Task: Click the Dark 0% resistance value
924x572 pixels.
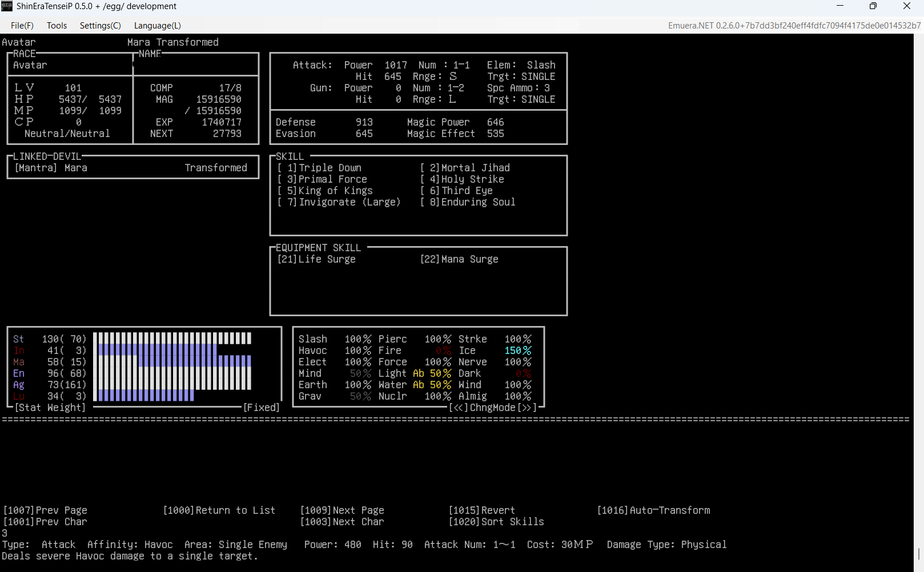Action: coord(524,373)
